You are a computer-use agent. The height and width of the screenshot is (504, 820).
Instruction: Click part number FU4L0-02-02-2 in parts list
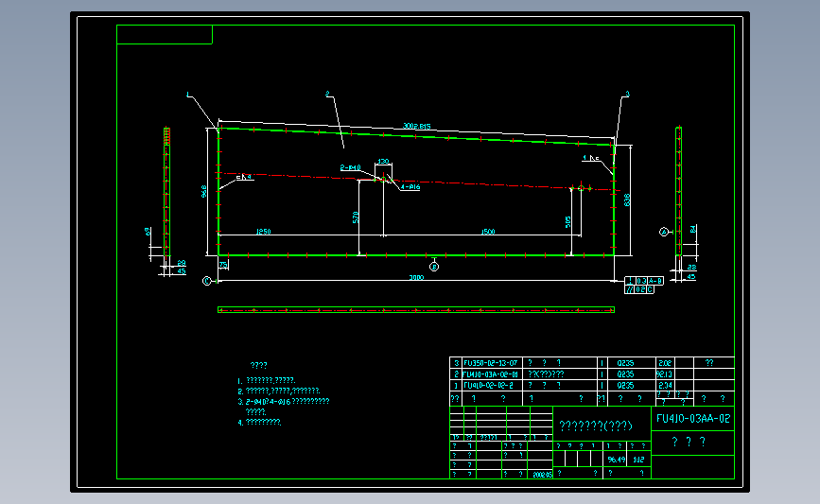point(488,385)
